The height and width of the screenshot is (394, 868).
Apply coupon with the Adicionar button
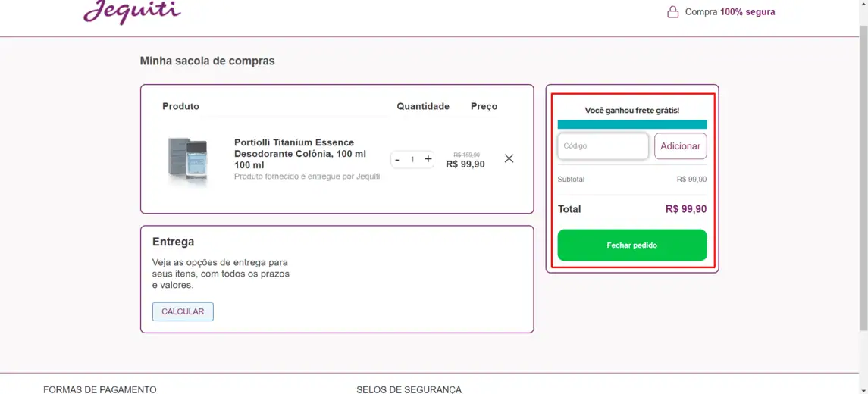tap(680, 146)
